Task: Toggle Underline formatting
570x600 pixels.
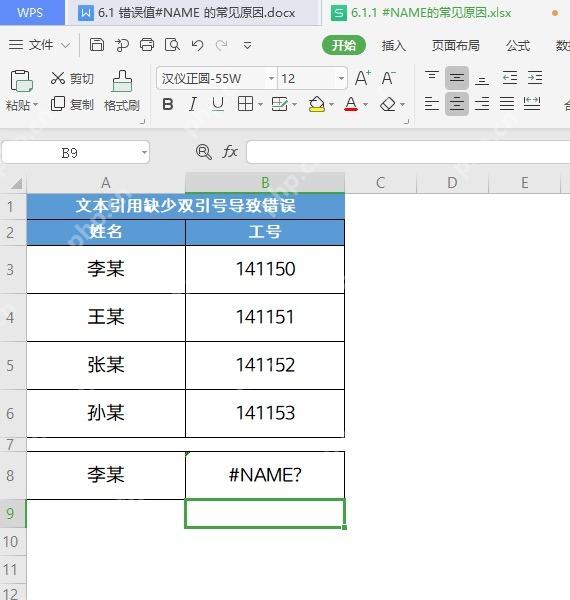Action: (218, 104)
